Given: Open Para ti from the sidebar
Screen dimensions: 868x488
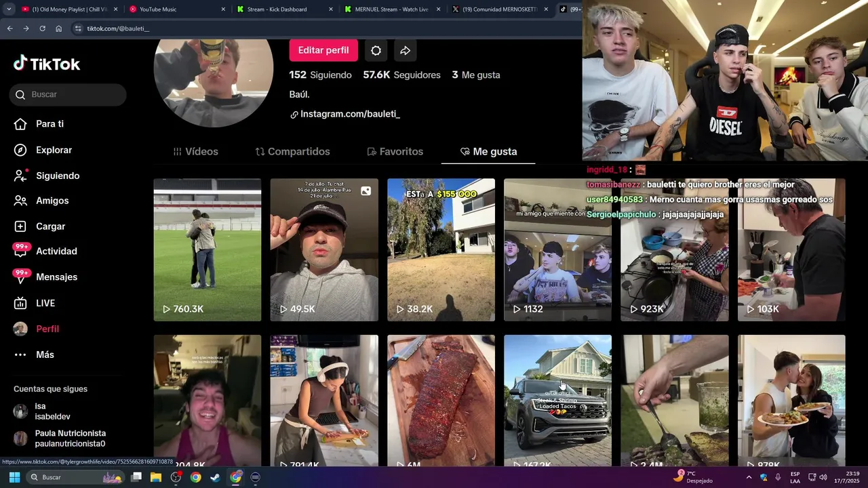Looking at the screenshot, I should pos(39,124).
